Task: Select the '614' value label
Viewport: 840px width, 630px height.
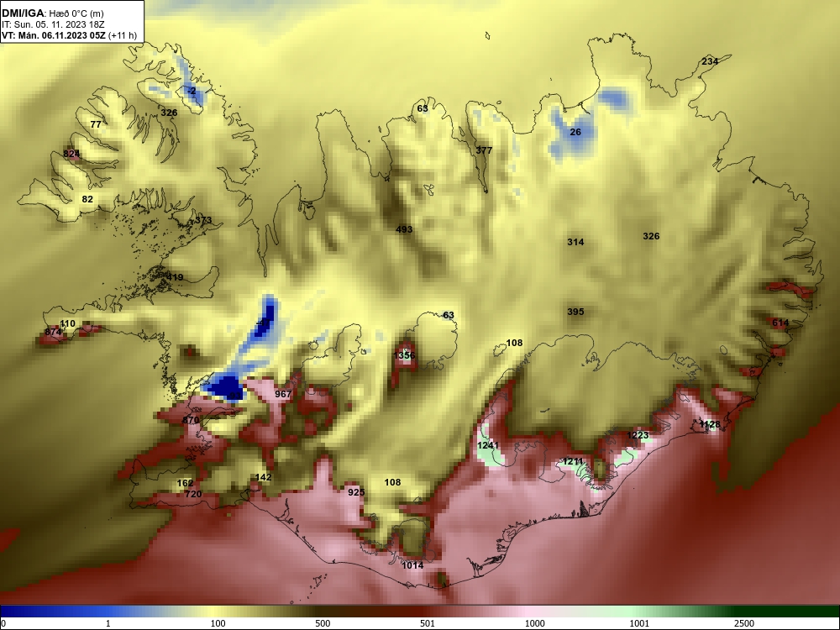Action: point(780,323)
